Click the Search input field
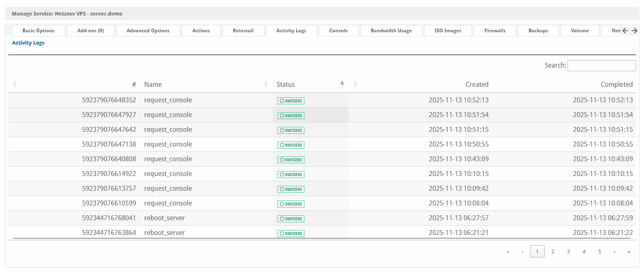This screenshot has height=273, width=644. (x=602, y=65)
